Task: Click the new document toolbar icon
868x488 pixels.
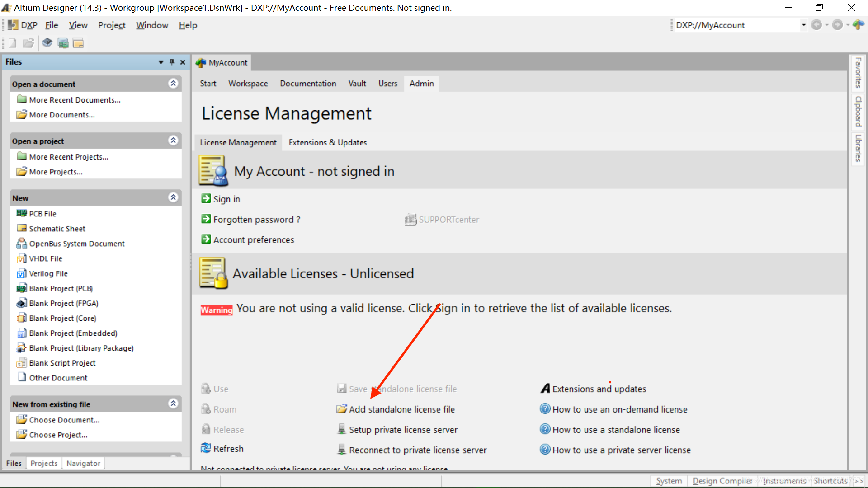Action: [13, 43]
